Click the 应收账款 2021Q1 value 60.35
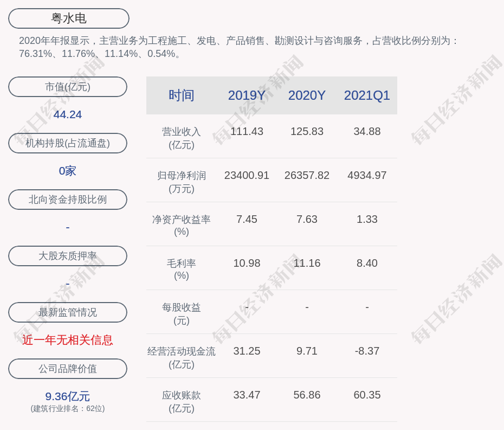 367,395
